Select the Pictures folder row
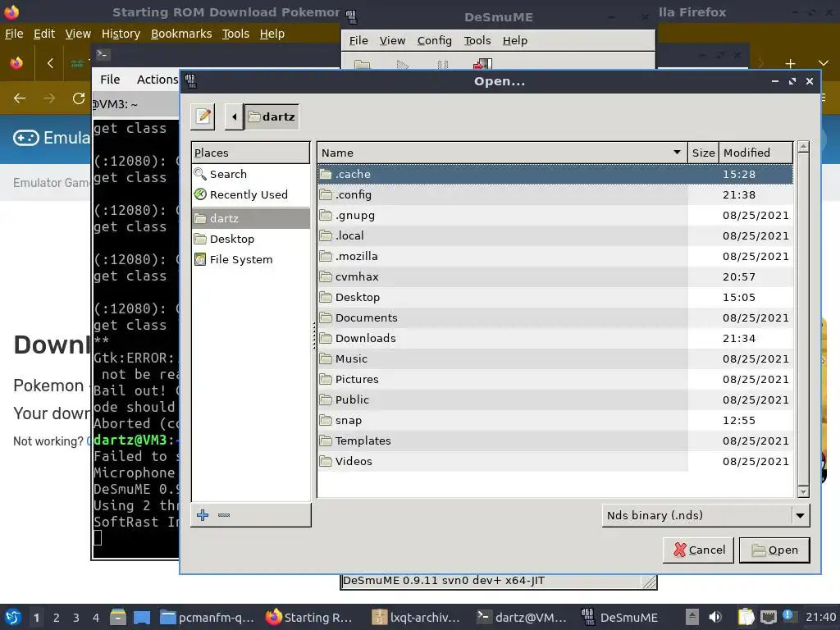The width and height of the screenshot is (840, 630). pyautogui.click(x=555, y=379)
